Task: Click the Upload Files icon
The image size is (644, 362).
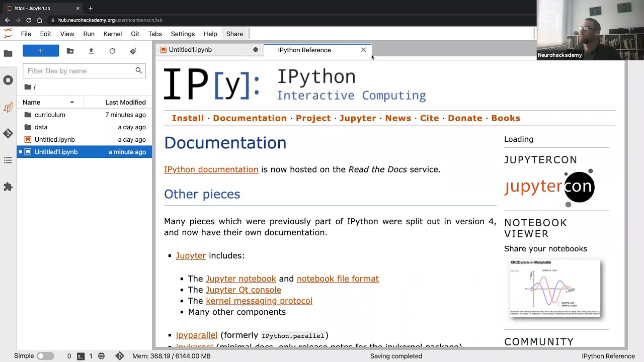Action: 91,51
